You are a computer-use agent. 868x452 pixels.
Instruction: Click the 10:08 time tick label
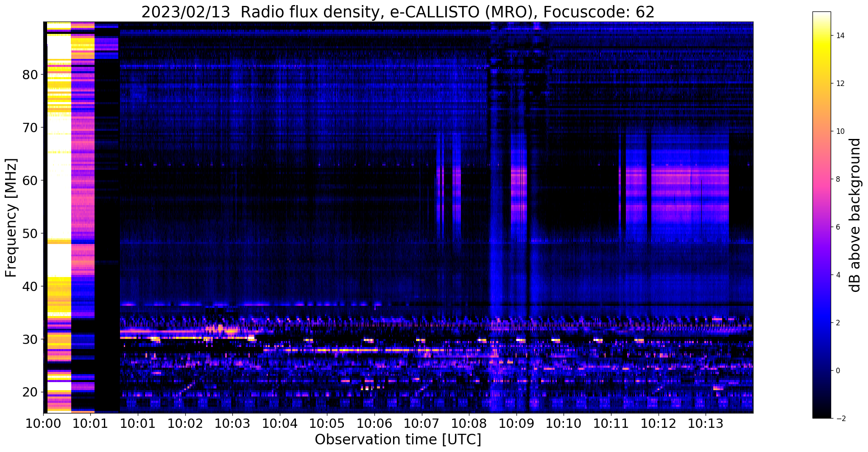(469, 423)
